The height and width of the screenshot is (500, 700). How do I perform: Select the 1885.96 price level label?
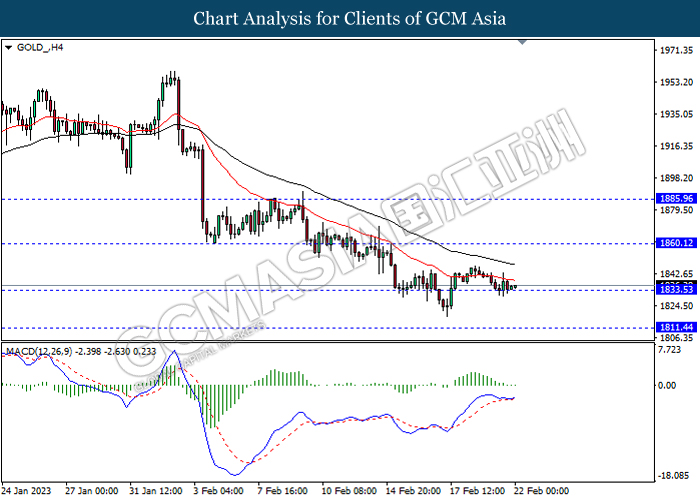676,199
